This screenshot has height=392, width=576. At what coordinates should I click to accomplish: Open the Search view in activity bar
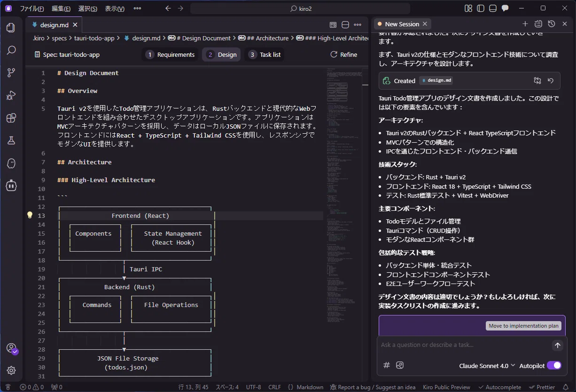(11, 50)
